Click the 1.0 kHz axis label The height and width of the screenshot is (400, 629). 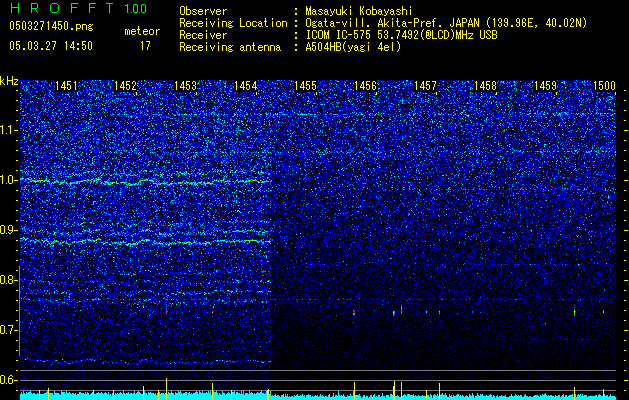pos(9,180)
